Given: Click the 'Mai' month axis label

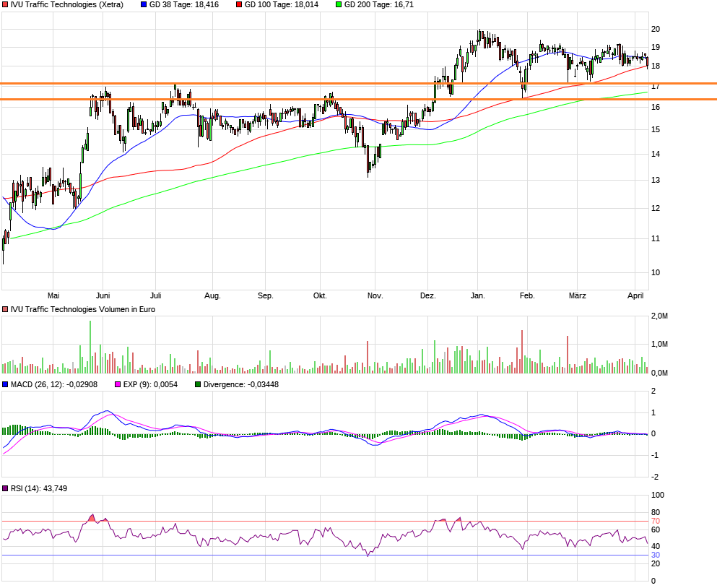Looking at the screenshot, I should [x=53, y=295].
